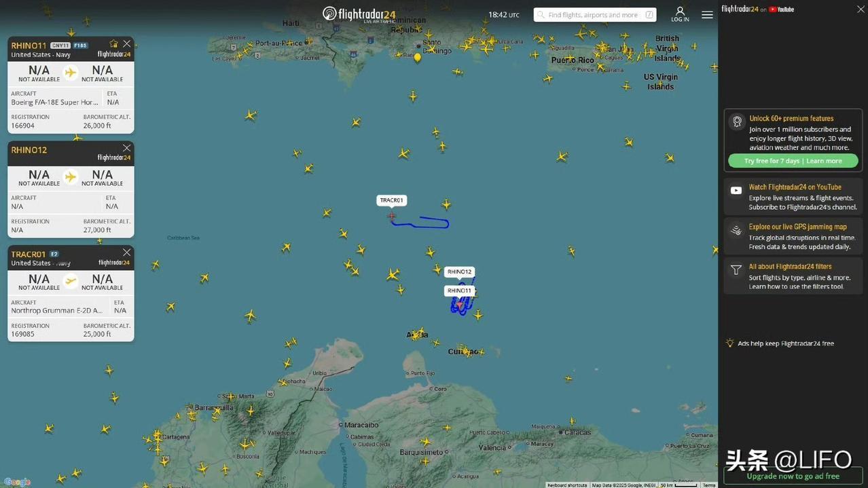
Task: Click the RHINO12 card title
Action: coord(29,150)
